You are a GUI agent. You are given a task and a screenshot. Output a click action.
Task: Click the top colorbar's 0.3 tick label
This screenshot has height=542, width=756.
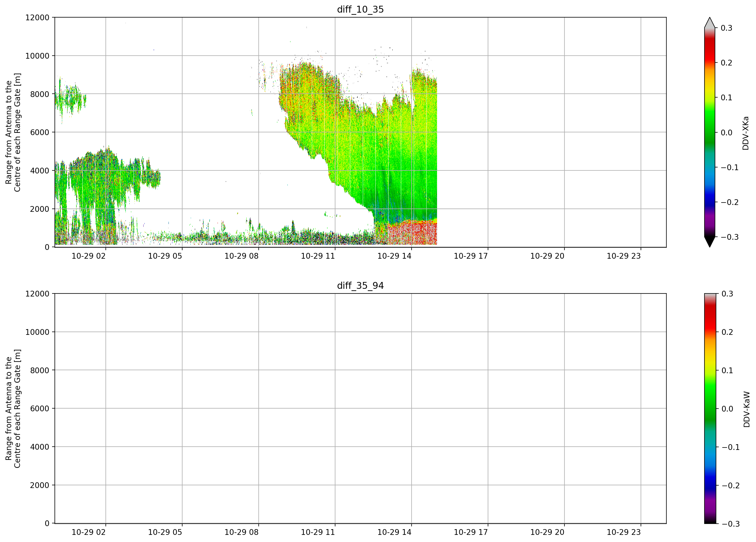click(727, 28)
